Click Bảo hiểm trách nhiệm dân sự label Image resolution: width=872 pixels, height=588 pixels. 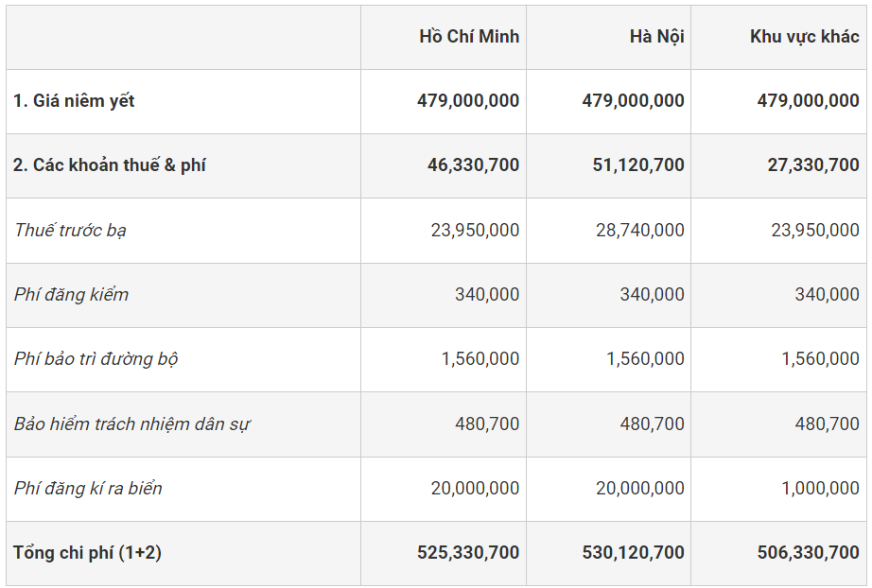pos(131,424)
